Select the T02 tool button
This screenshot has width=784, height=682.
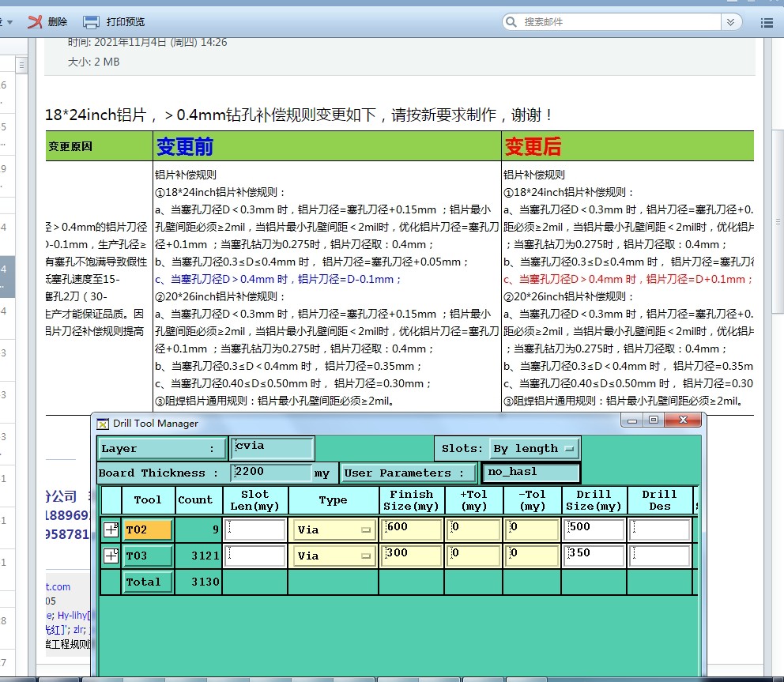click(x=148, y=529)
